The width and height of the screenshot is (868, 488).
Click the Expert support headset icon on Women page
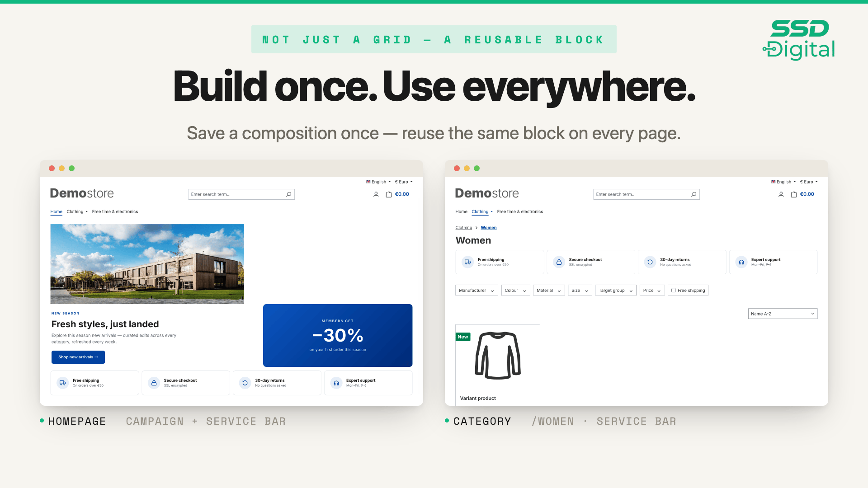click(x=741, y=262)
